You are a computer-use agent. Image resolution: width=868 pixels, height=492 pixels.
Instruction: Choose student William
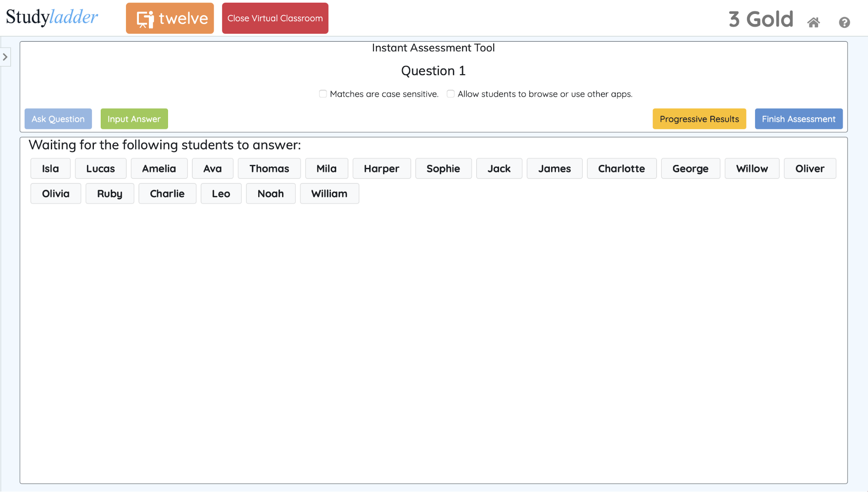point(329,194)
